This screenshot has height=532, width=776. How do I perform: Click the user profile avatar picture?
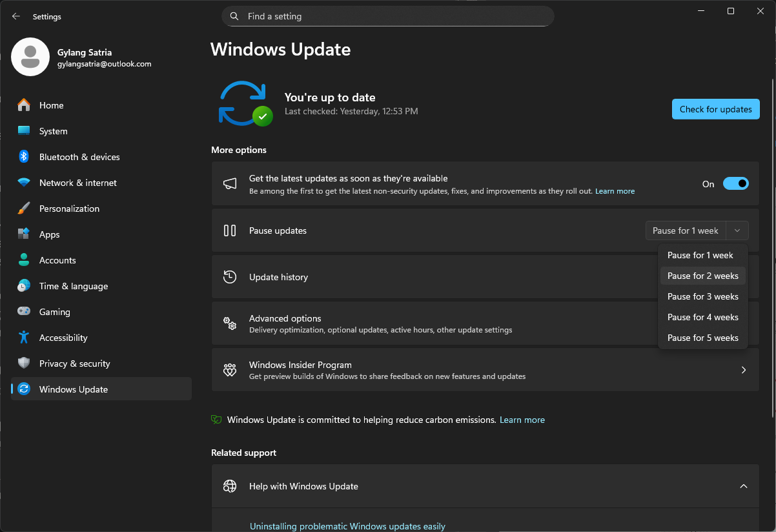pyautogui.click(x=30, y=57)
